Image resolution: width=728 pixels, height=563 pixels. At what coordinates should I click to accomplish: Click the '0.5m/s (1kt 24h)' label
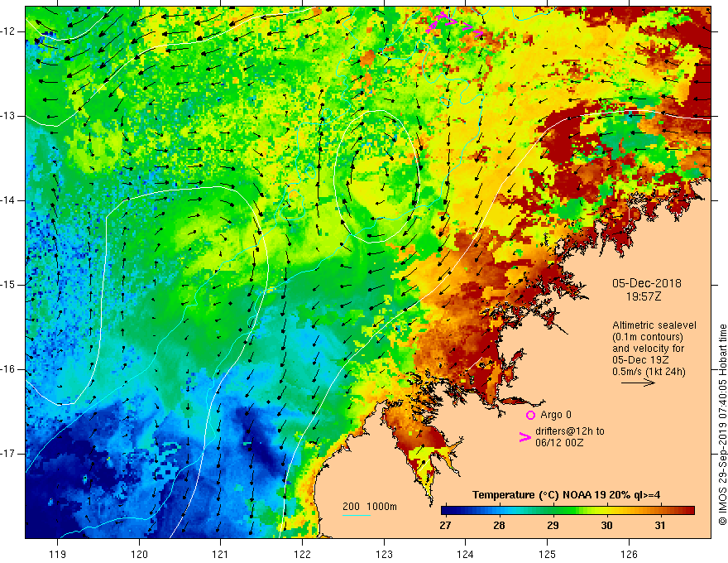649,372
